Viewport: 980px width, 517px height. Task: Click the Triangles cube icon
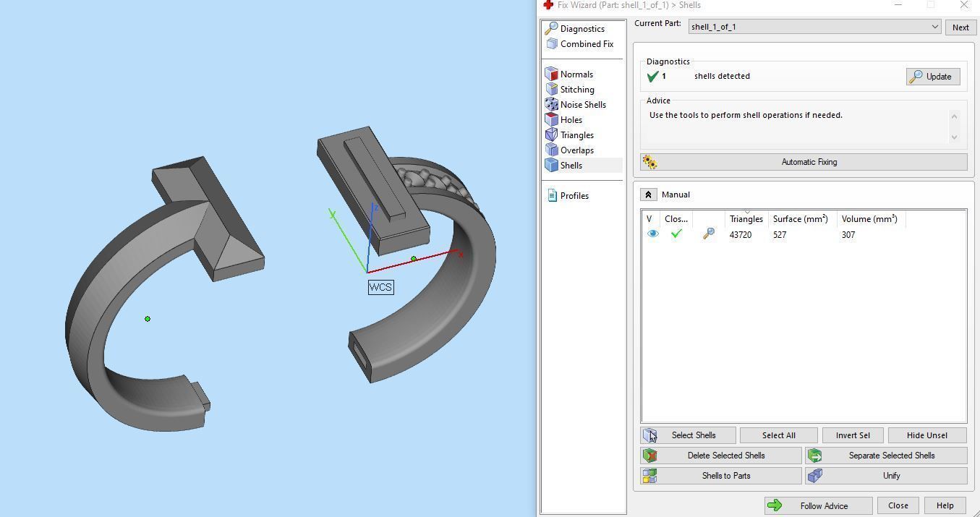pyautogui.click(x=551, y=135)
